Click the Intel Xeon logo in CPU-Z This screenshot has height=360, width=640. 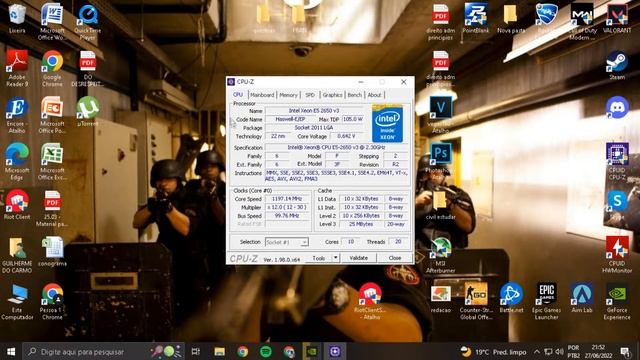(x=387, y=124)
